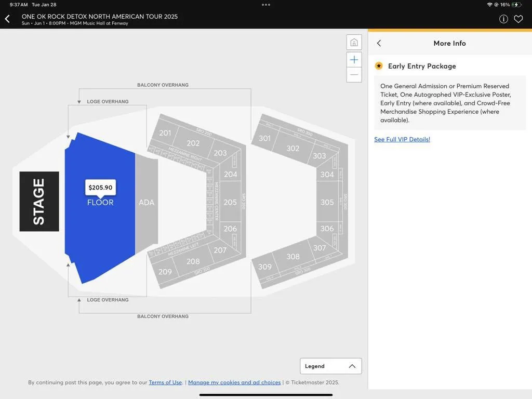The image size is (532, 399).
Task: Click the star icon beside Early Entry Package
Action: [x=378, y=65]
